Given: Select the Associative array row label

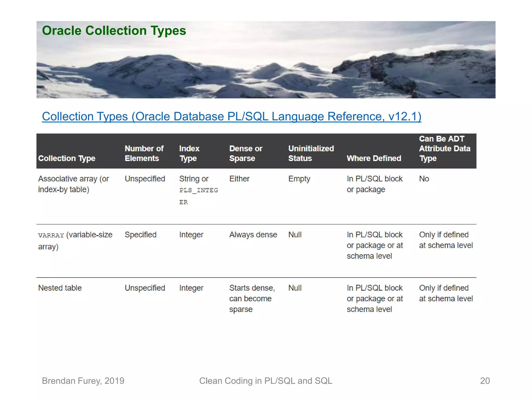Looking at the screenshot, I should 74,184.
